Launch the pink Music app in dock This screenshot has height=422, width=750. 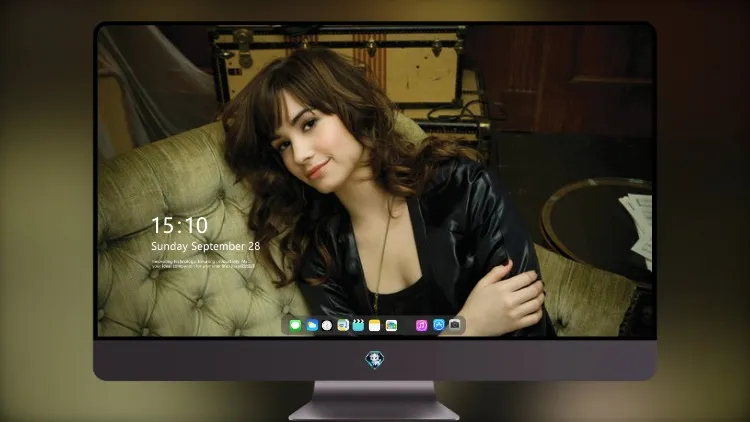pyautogui.click(x=421, y=326)
